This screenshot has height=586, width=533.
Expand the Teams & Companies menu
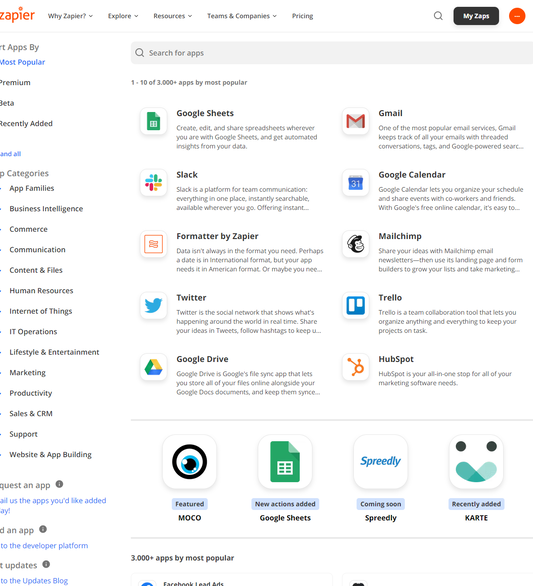pyautogui.click(x=242, y=16)
